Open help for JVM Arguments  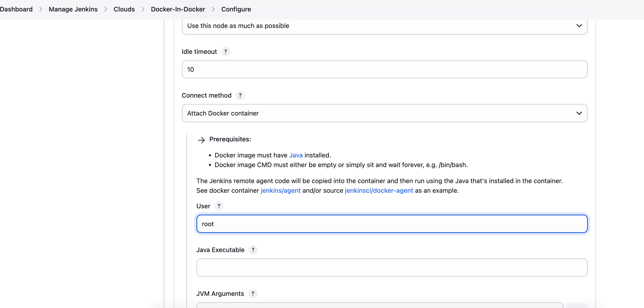pos(252,294)
